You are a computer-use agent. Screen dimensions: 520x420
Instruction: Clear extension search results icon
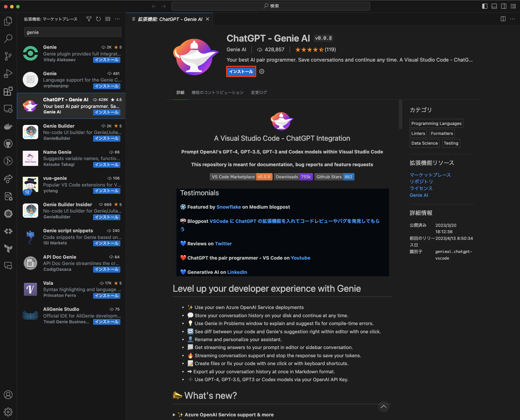108,19
